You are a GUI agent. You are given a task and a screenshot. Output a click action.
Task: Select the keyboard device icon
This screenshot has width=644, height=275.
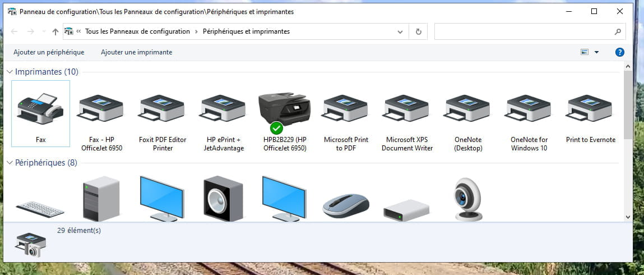pyautogui.click(x=41, y=209)
